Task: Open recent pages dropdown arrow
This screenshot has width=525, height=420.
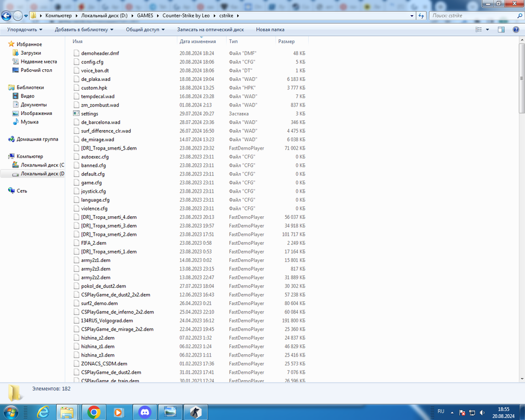Action: point(26,16)
